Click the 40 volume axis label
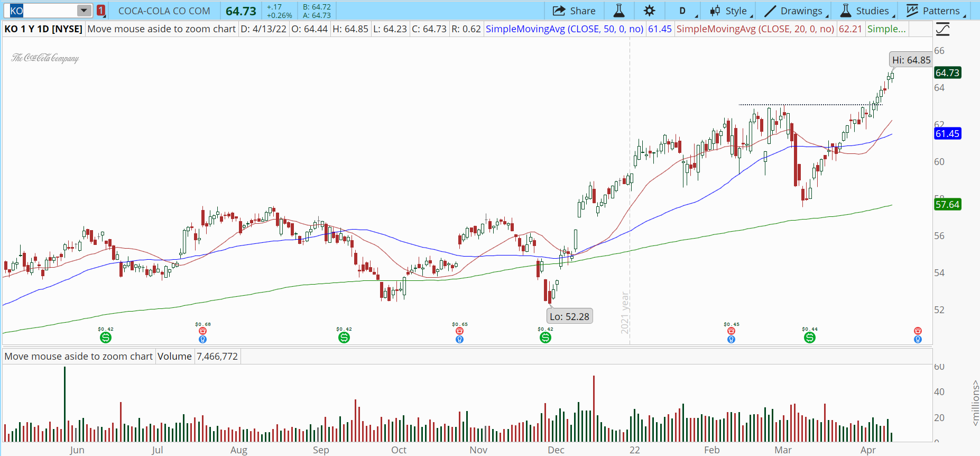The image size is (980, 456). pyautogui.click(x=939, y=392)
